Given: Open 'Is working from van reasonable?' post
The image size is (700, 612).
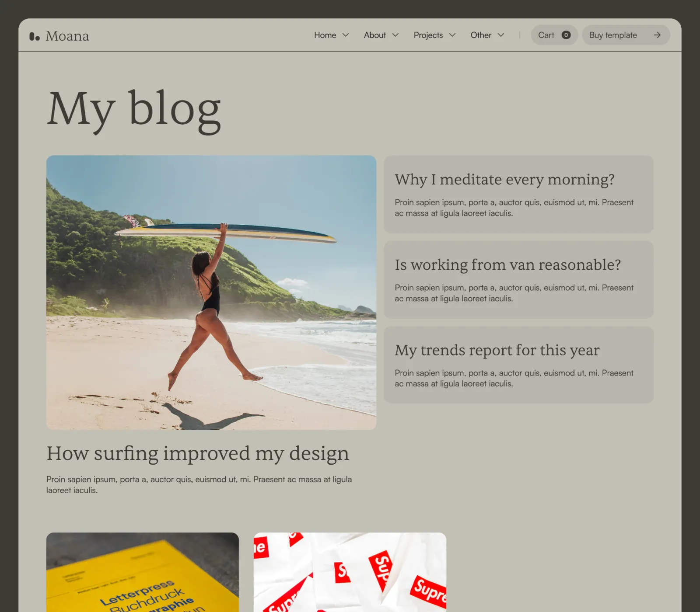Looking at the screenshot, I should pos(518,279).
